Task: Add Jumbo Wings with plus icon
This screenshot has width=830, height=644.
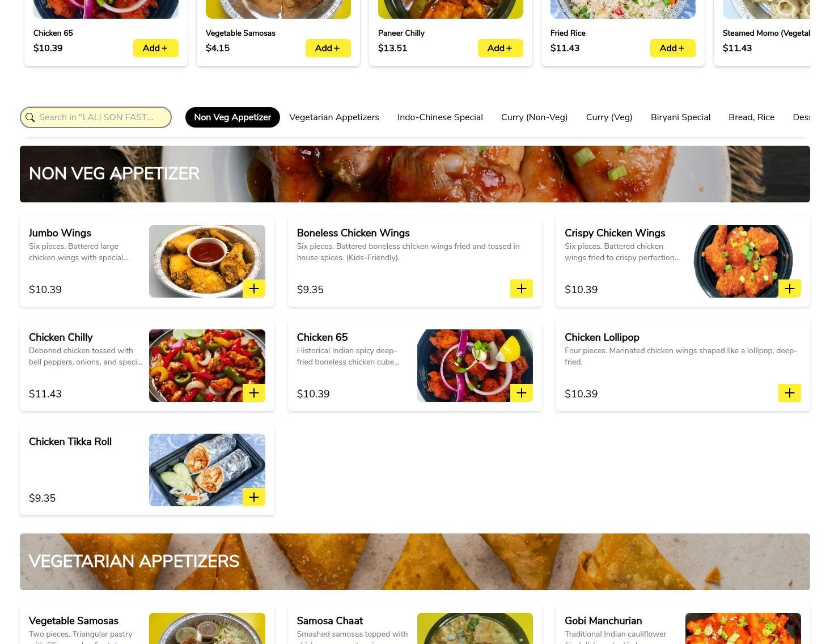Action: pos(254,289)
